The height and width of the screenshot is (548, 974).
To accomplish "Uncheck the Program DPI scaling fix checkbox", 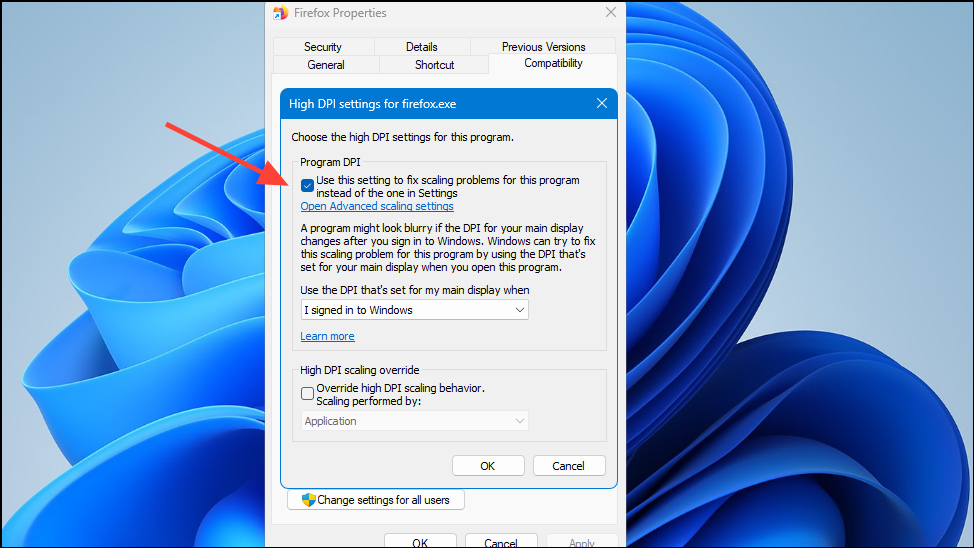I will tap(307, 186).
